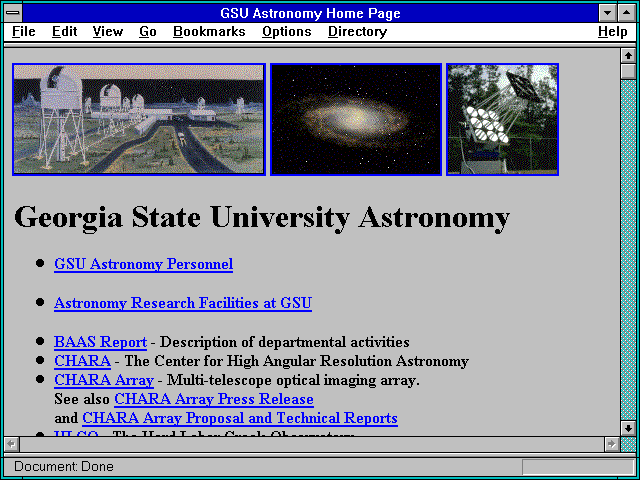640x480 pixels.
Task: Open the View menu
Action: [107, 31]
